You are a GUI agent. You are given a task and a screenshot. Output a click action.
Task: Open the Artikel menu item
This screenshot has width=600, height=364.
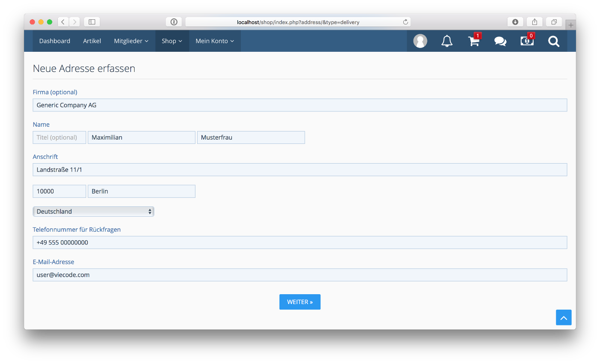(92, 41)
